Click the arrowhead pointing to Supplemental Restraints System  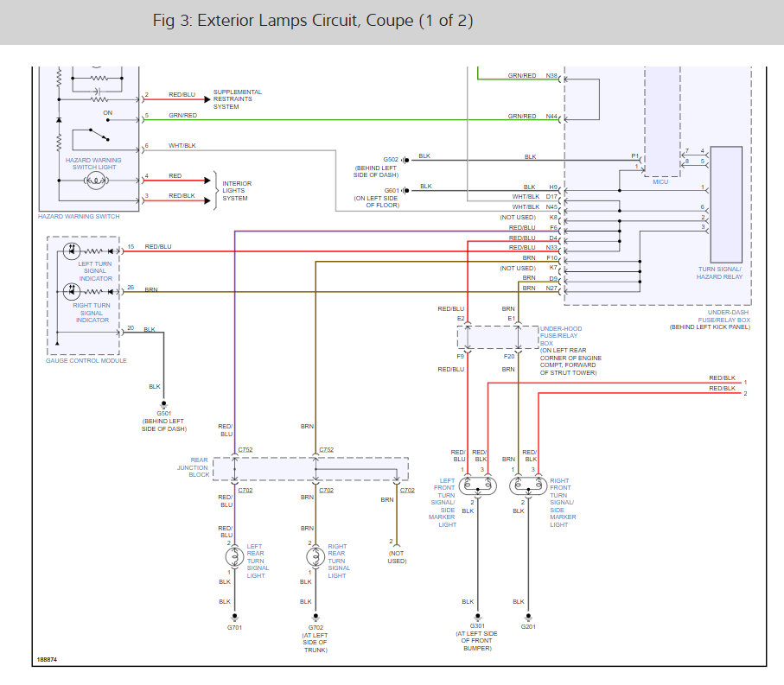click(x=207, y=99)
